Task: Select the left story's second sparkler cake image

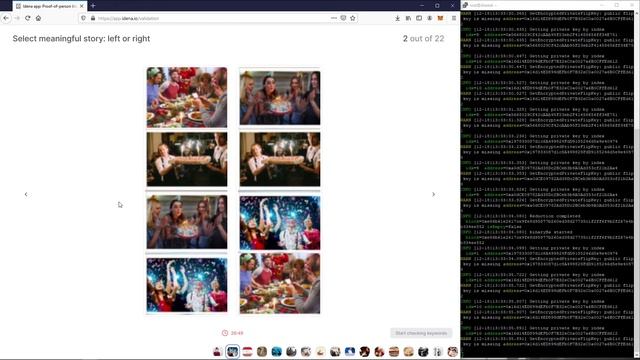Action: tap(187, 159)
